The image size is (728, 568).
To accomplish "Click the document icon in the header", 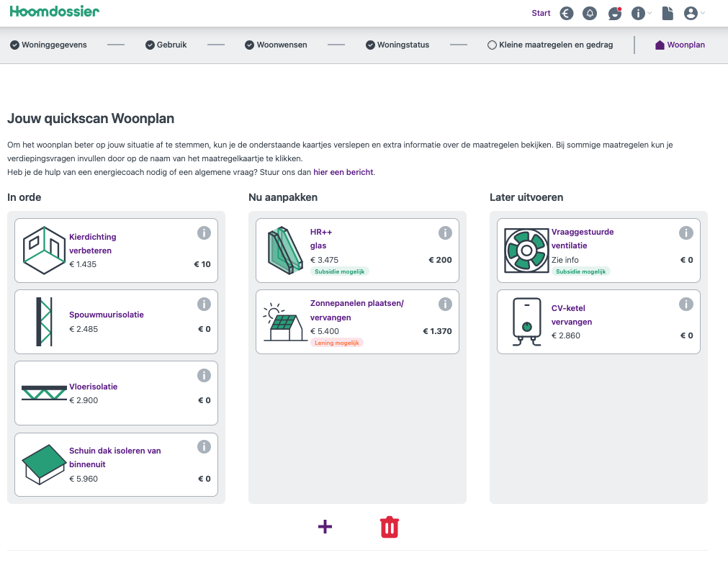I will pyautogui.click(x=668, y=13).
